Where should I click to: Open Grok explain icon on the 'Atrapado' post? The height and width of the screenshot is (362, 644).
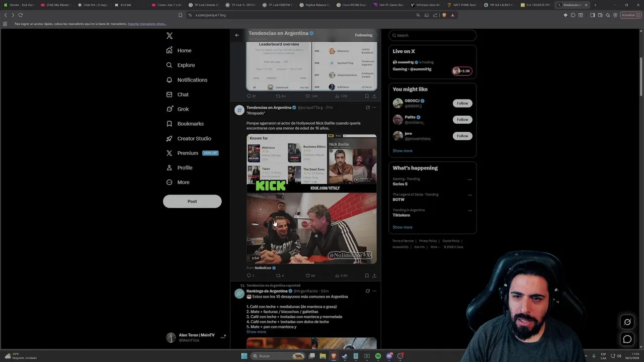(367, 108)
